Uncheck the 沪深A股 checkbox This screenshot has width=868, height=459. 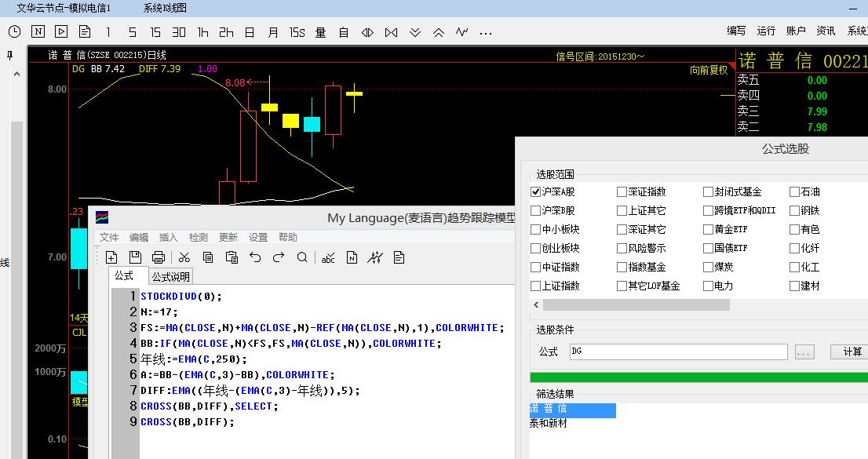tap(536, 191)
